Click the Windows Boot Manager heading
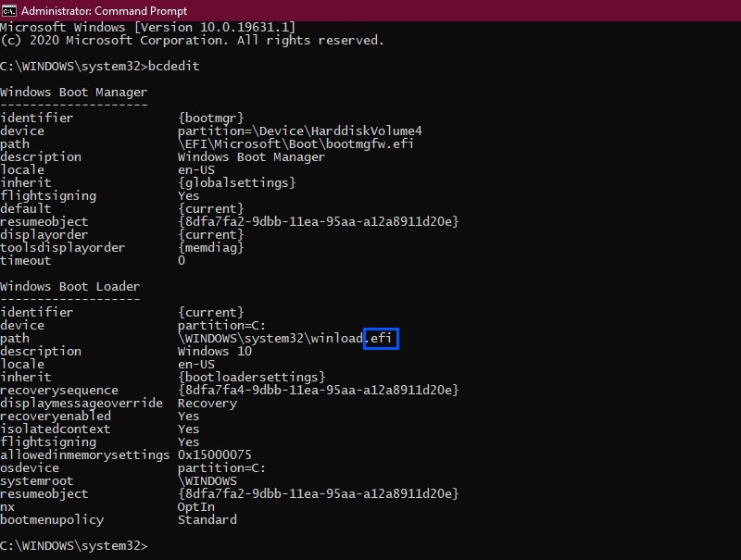This screenshot has height=560, width=741. pyautogui.click(x=74, y=92)
